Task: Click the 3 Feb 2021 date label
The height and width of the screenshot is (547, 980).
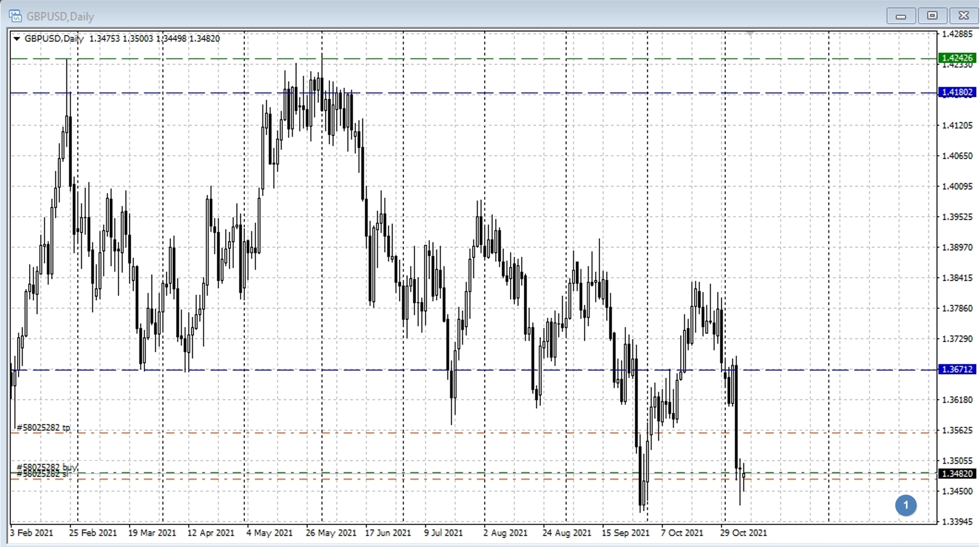Action: (x=32, y=533)
